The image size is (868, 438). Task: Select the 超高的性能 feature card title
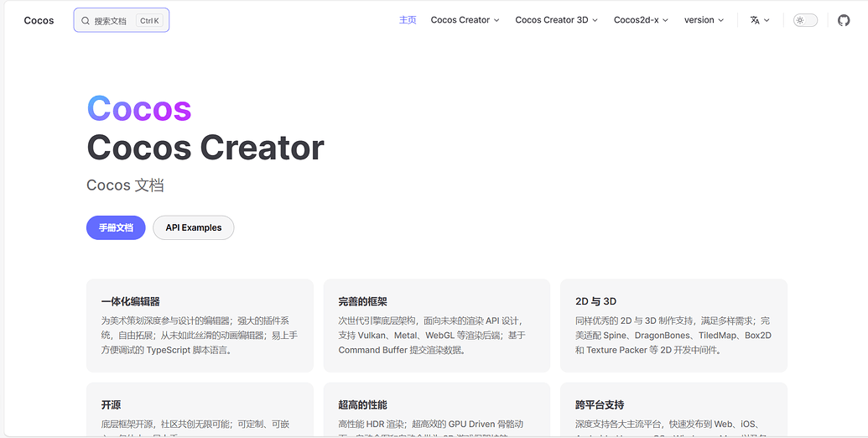(362, 404)
